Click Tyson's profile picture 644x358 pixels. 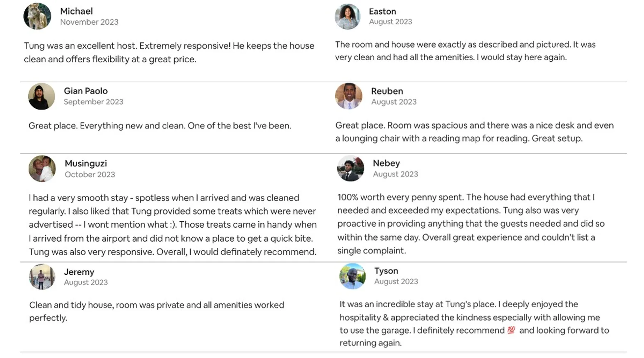coord(352,276)
